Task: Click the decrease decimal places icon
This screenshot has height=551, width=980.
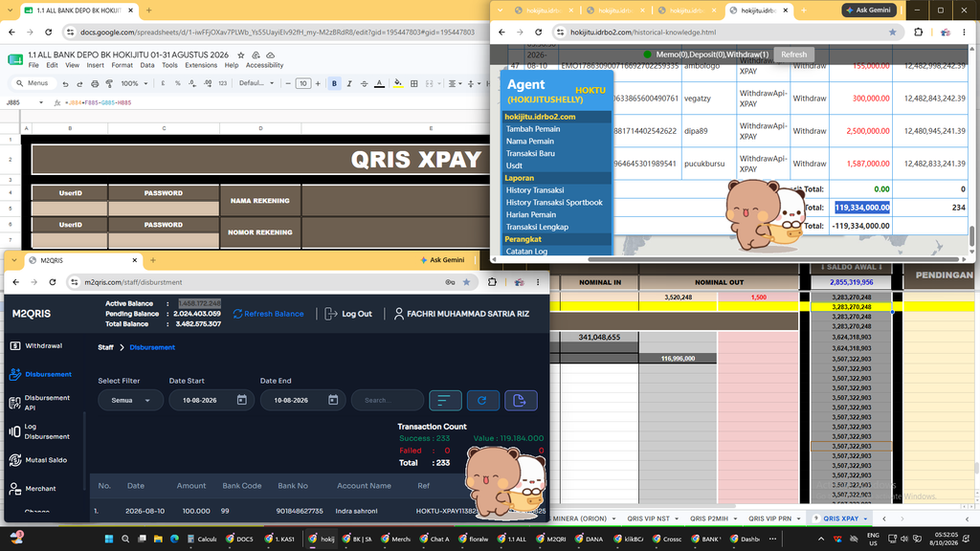Action: pyautogui.click(x=192, y=84)
